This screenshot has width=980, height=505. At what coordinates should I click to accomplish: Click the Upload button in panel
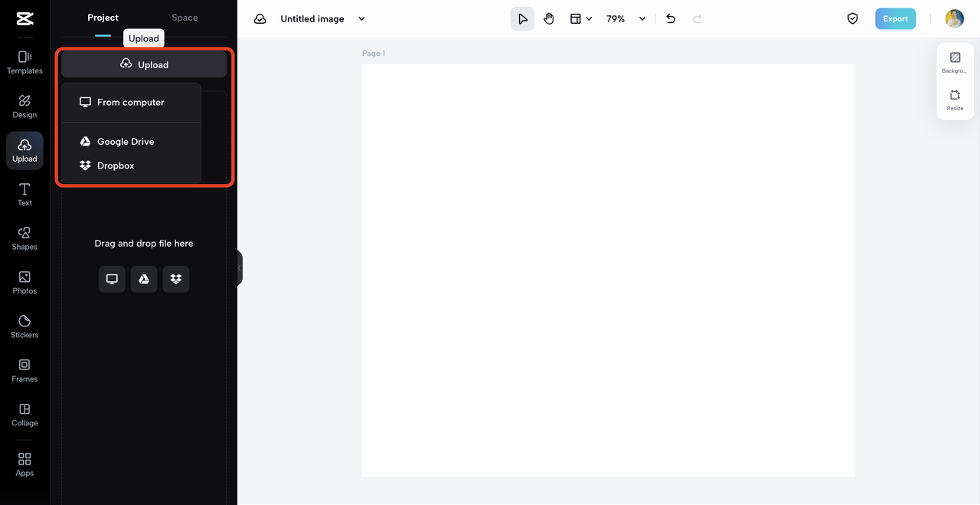[x=144, y=64]
